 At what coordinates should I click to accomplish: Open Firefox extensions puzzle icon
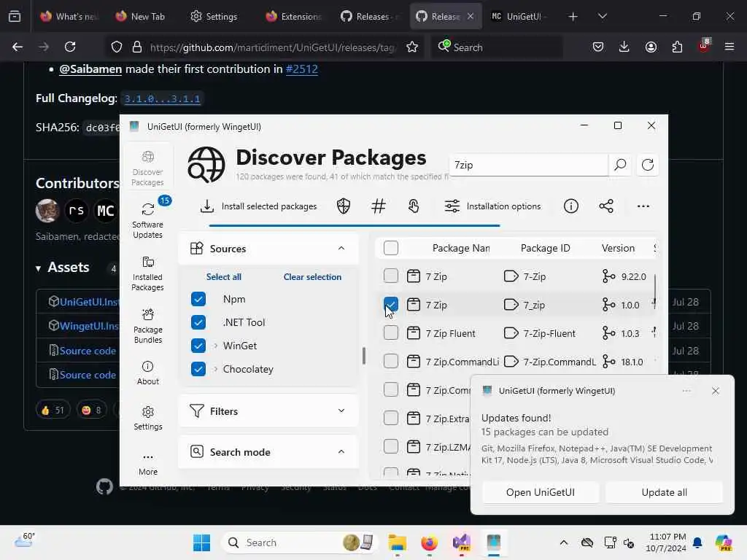pos(677,47)
